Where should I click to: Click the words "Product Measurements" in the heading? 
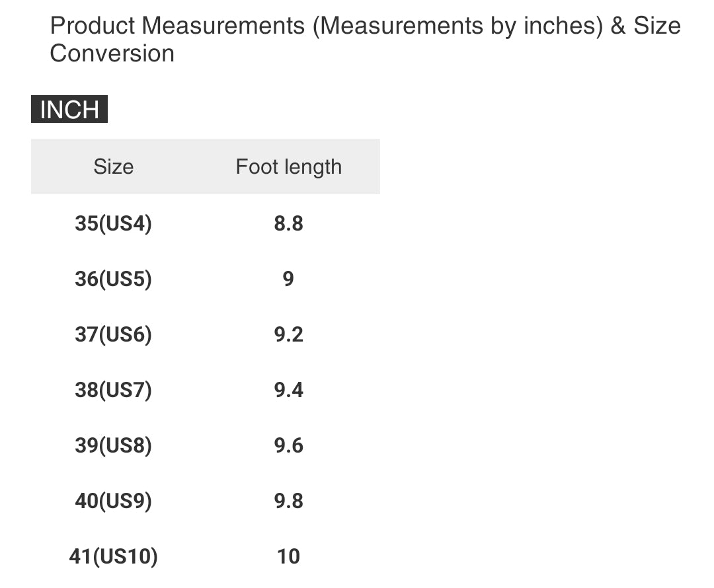(x=177, y=26)
